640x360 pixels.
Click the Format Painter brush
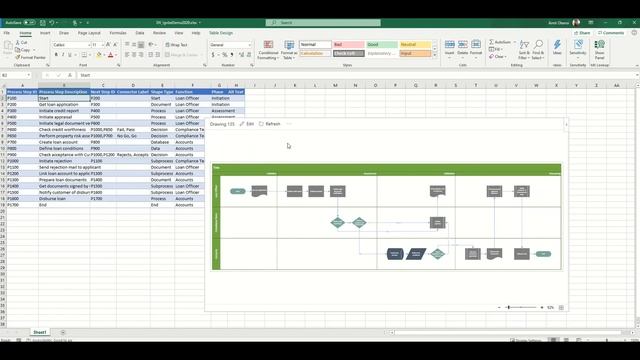click(18, 58)
